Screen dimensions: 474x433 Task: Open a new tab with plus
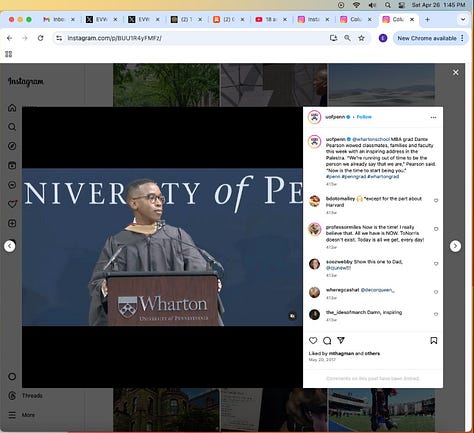[x=427, y=20]
